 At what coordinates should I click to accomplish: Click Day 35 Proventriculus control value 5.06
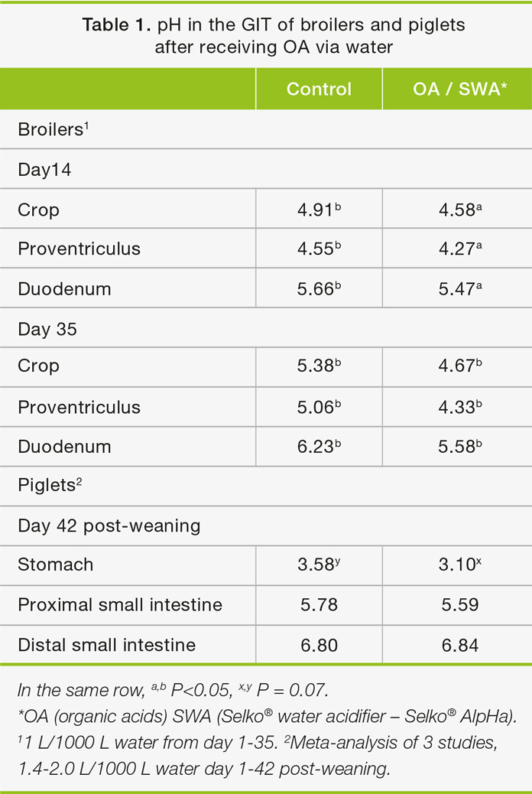point(315,407)
